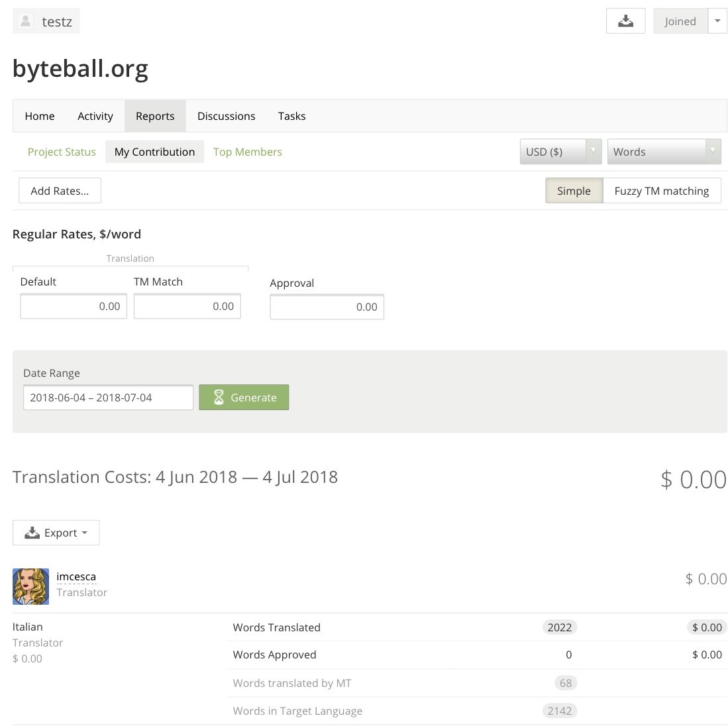Click the Date Range input field
Image resolution: width=728 pixels, height=728 pixels.
(109, 397)
